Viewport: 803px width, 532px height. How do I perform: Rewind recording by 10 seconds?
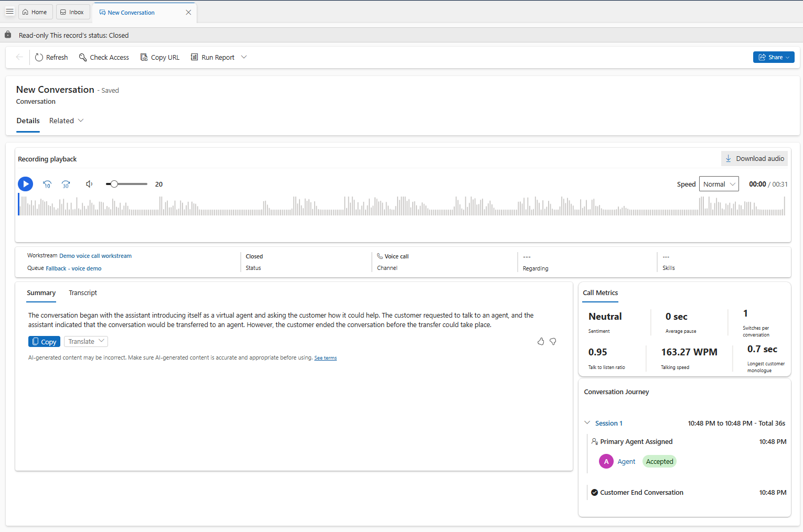[47, 184]
